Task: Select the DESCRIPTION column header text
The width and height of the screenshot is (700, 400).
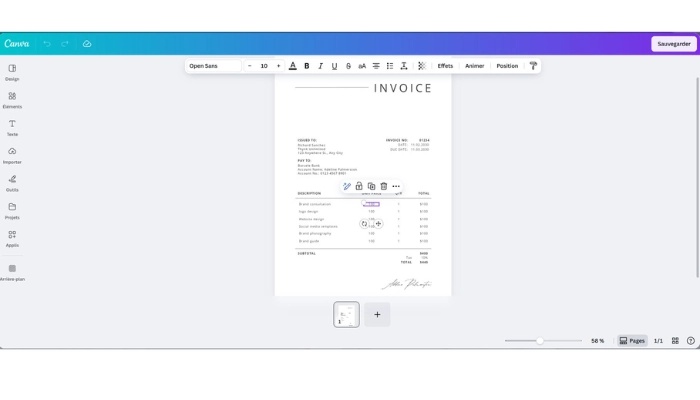Action: click(309, 193)
